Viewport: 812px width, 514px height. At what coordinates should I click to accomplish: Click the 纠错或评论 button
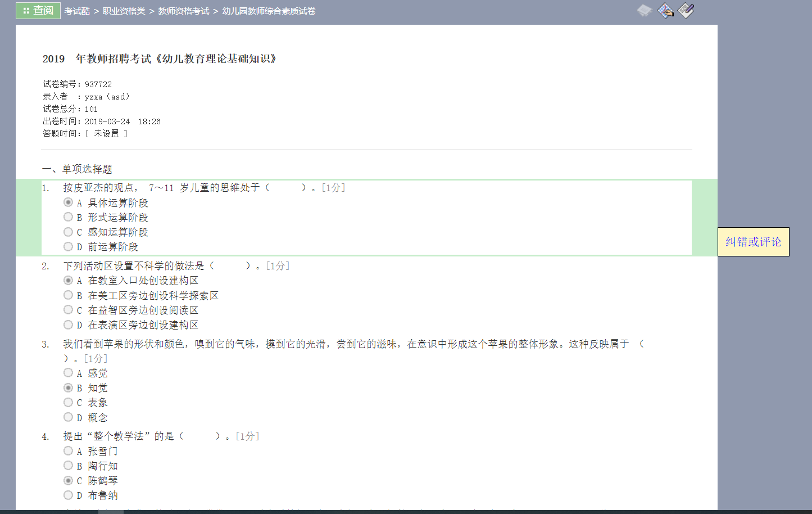753,242
